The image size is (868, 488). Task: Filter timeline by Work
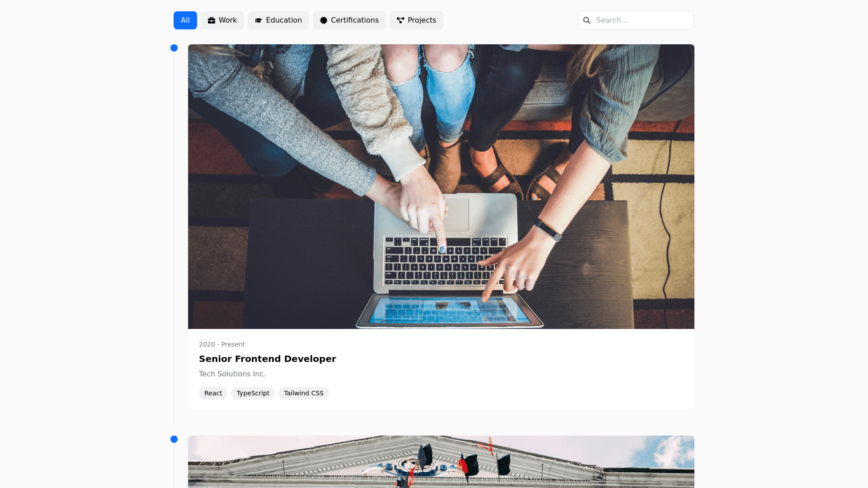222,20
